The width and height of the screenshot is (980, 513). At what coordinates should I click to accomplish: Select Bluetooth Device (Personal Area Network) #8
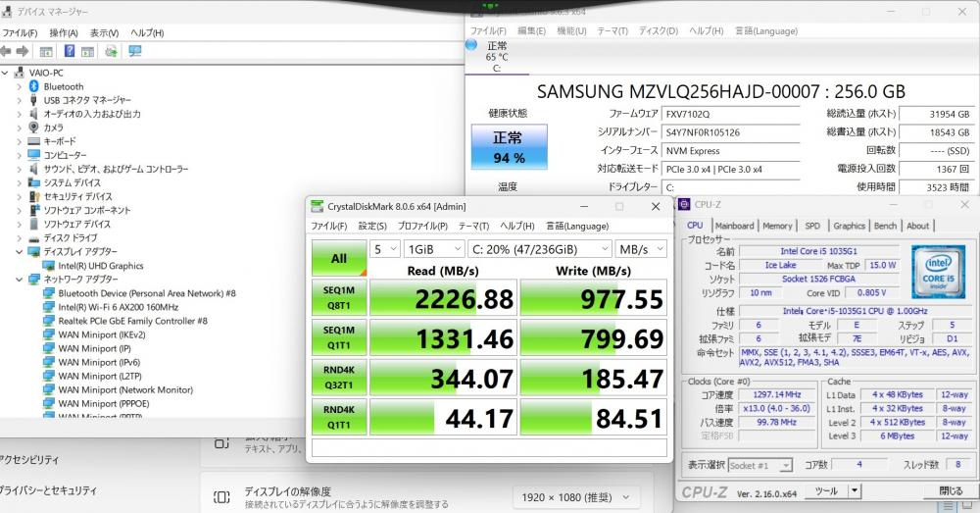[x=147, y=292]
